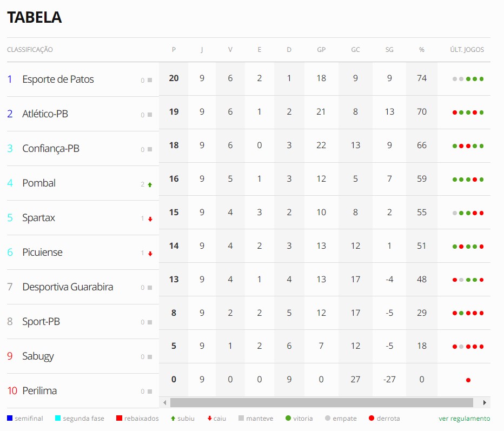The height and width of the screenshot is (431, 504).
Task: Click the green 'subiu' legend arrow
Action: (x=173, y=418)
